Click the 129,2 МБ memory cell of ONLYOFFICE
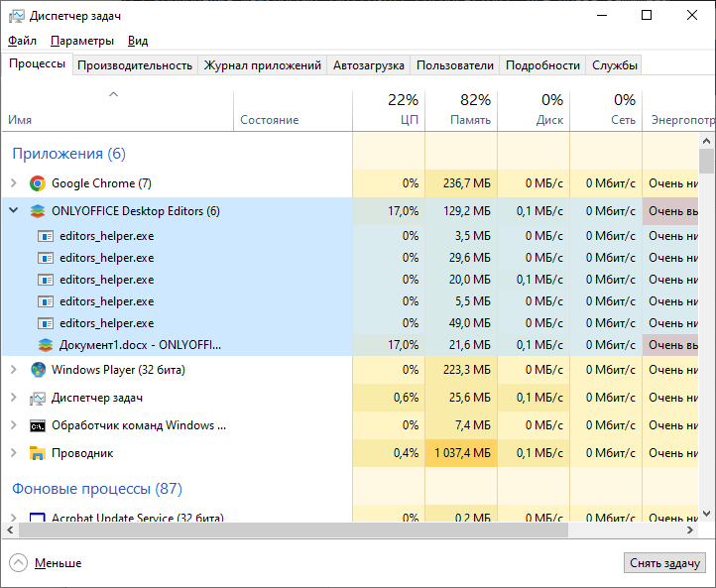The image size is (716, 588). [461, 211]
